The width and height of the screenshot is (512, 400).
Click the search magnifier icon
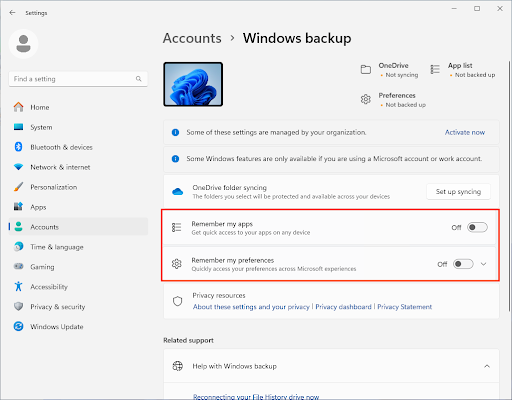139,79
